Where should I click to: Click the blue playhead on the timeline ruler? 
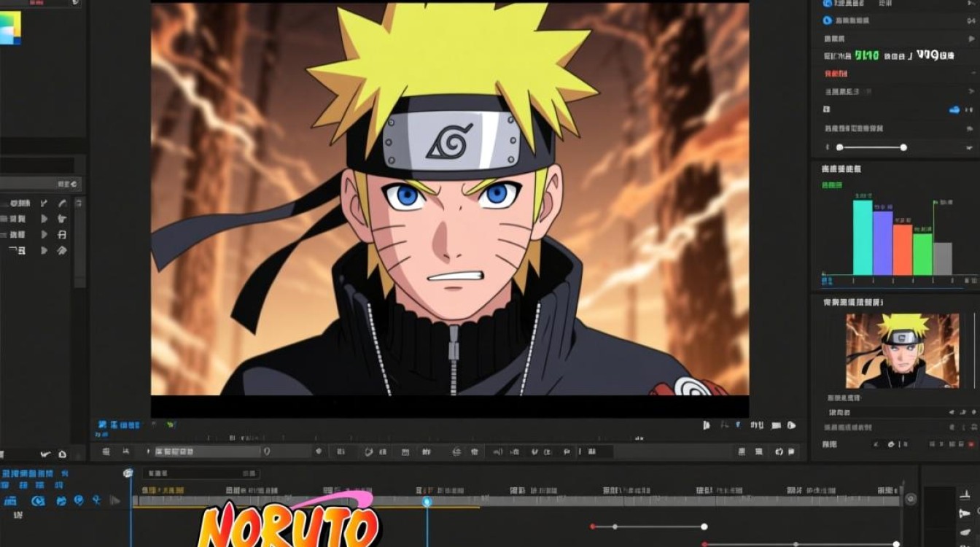[427, 501]
